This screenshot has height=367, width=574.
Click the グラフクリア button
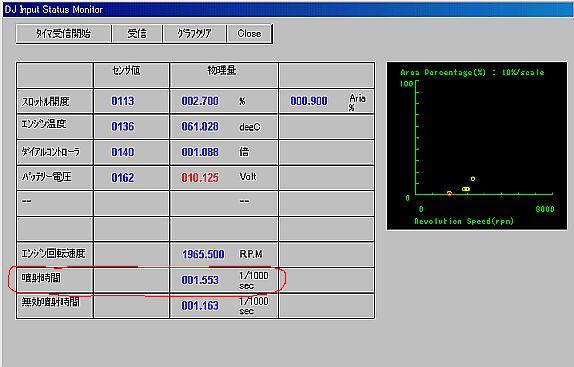194,34
